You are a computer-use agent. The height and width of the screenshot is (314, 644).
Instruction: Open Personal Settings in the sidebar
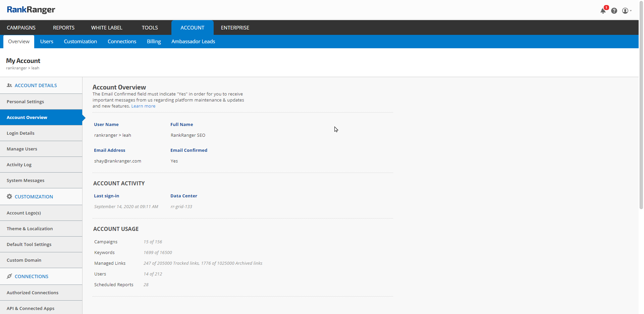[x=25, y=102]
